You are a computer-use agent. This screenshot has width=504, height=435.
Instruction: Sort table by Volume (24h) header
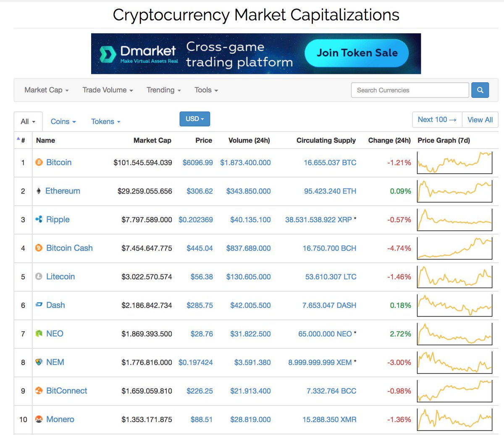(249, 140)
